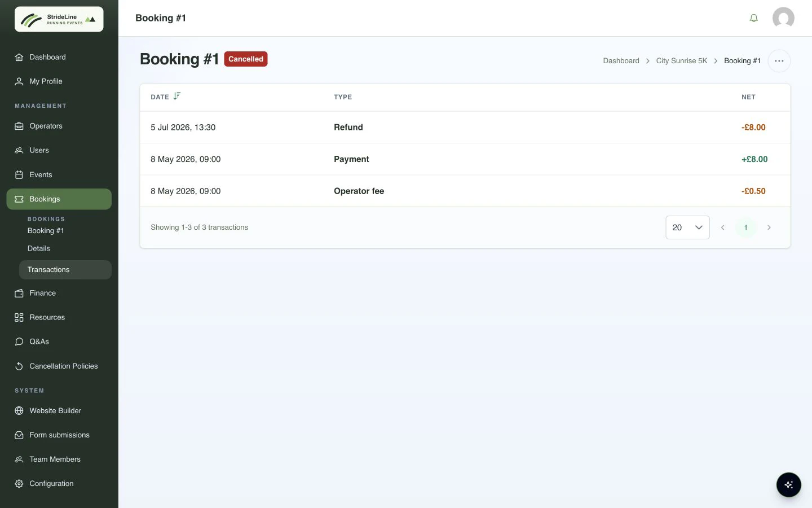The width and height of the screenshot is (812, 508).
Task: Open Website Builder menu item
Action: coord(59,410)
